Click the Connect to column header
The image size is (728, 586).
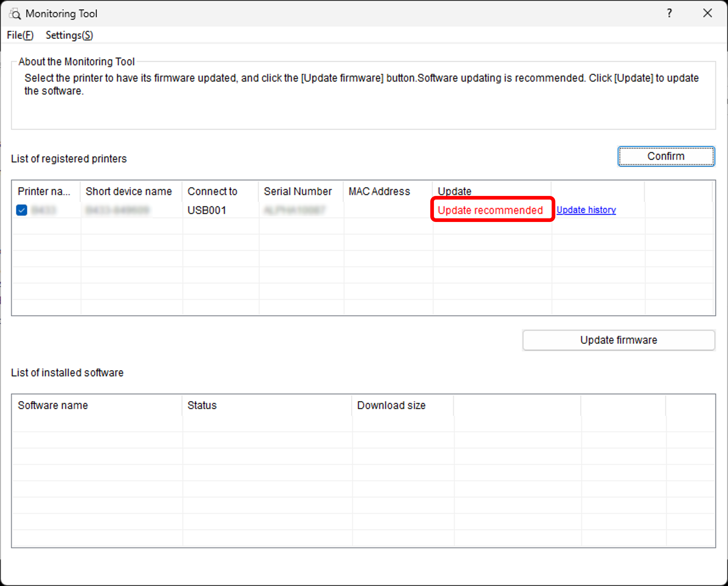click(x=212, y=192)
